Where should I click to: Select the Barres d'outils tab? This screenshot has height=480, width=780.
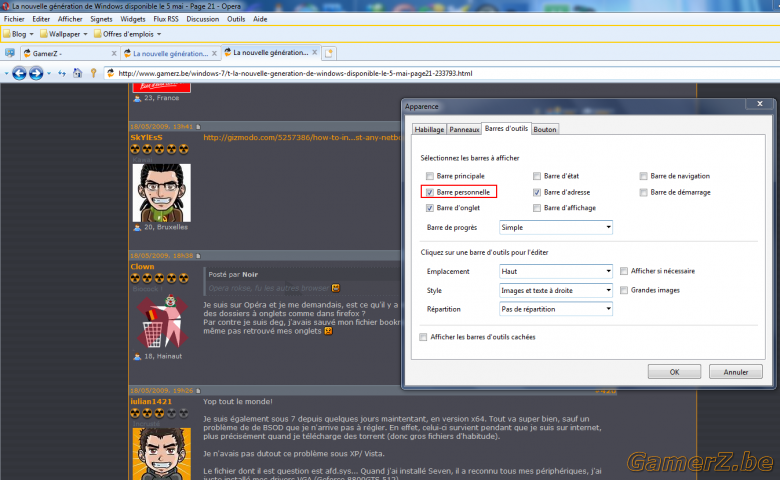click(506, 128)
